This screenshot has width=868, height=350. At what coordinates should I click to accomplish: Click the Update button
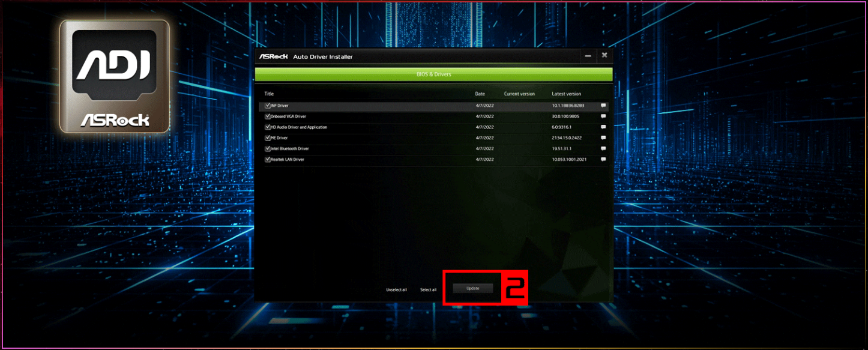click(473, 288)
